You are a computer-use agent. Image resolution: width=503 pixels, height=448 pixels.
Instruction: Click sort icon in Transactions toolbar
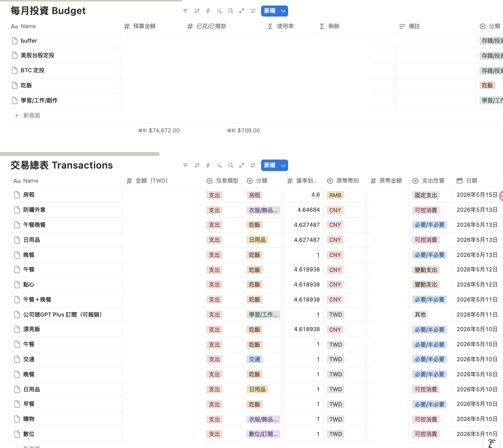tap(197, 166)
